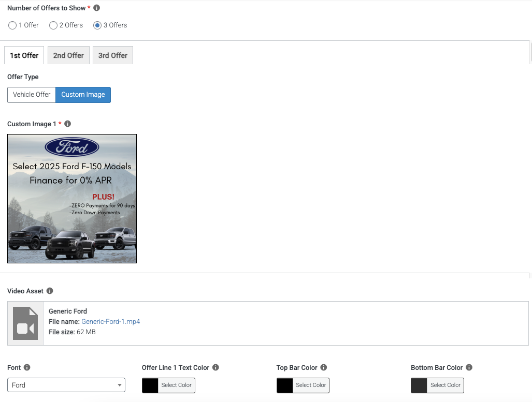This screenshot has width=532, height=402.
Task: Click the File size 62 MB text
Action: [72, 332]
